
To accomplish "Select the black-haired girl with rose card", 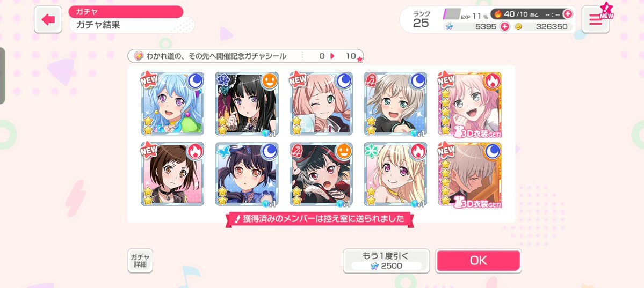I will (x=247, y=104).
